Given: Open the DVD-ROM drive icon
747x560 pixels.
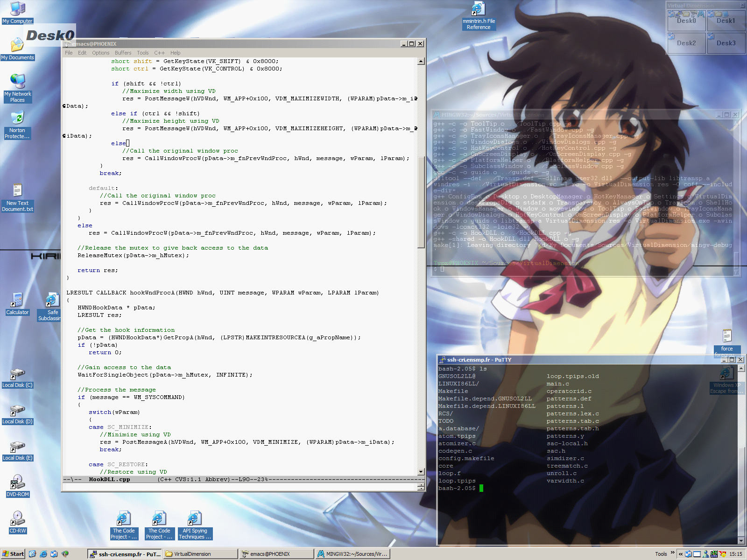Looking at the screenshot, I should tap(17, 486).
